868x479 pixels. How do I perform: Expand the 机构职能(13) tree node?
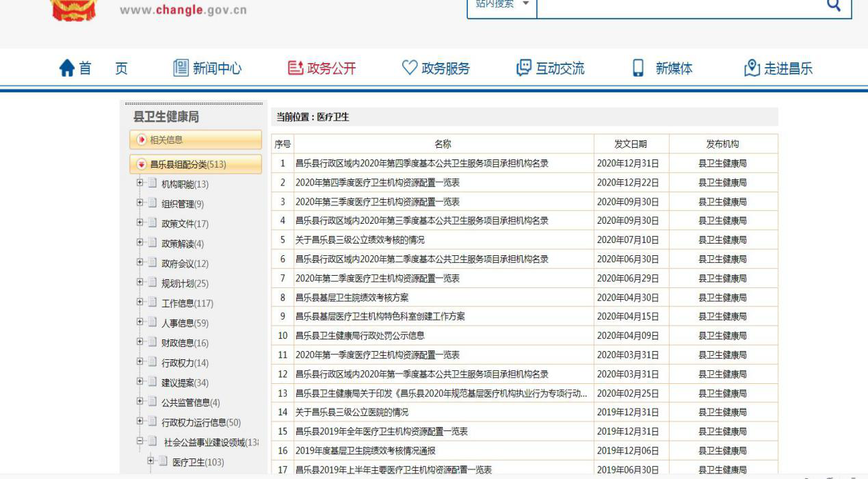[x=140, y=183]
